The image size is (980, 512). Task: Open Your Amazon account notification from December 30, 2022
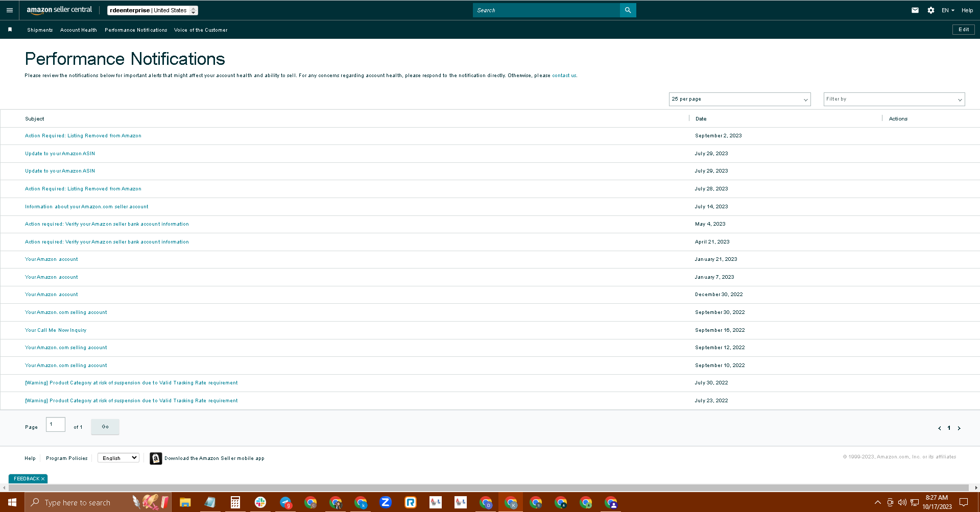click(x=52, y=295)
